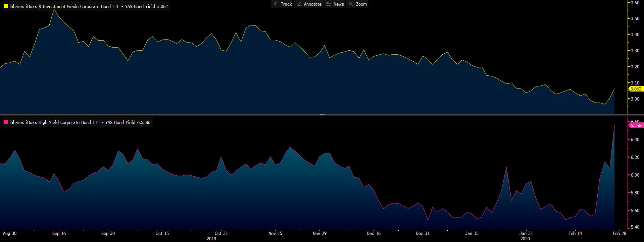Screen dimensions: 644x242
Task: Click the 3.30 yield axis label
Action: 635,51
